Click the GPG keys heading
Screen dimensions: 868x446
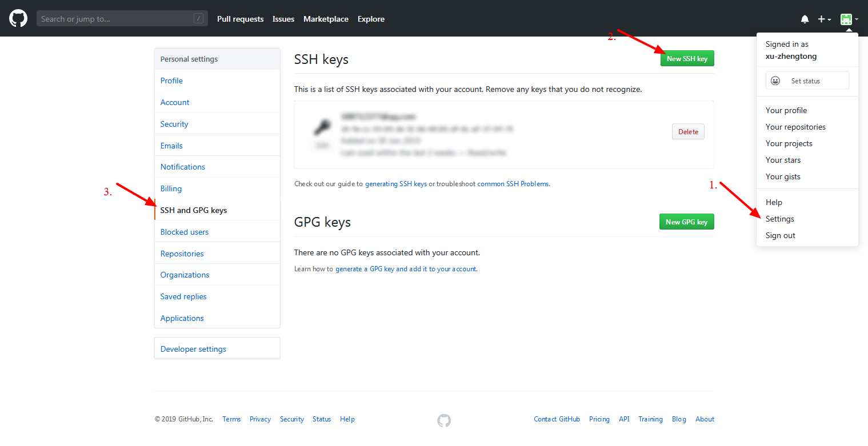[322, 222]
